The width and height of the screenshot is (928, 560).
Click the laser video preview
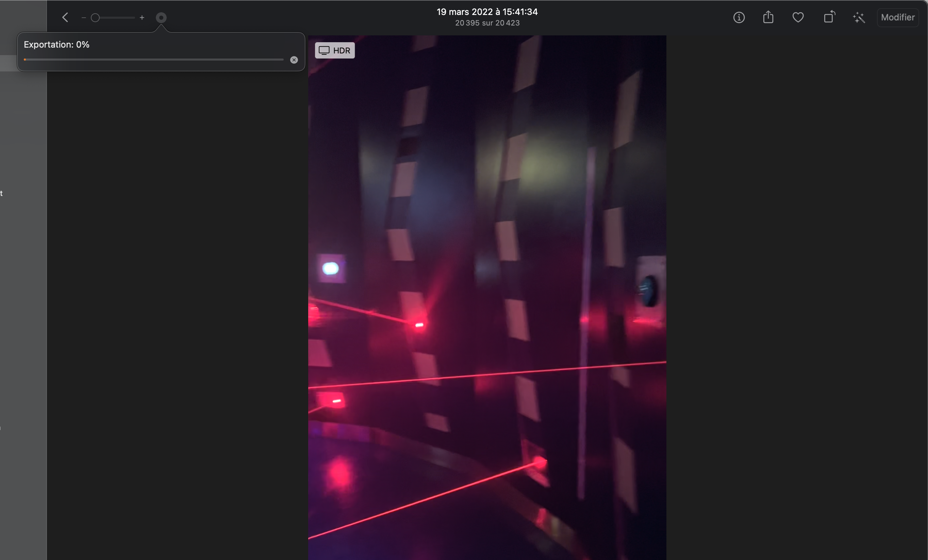point(487,297)
